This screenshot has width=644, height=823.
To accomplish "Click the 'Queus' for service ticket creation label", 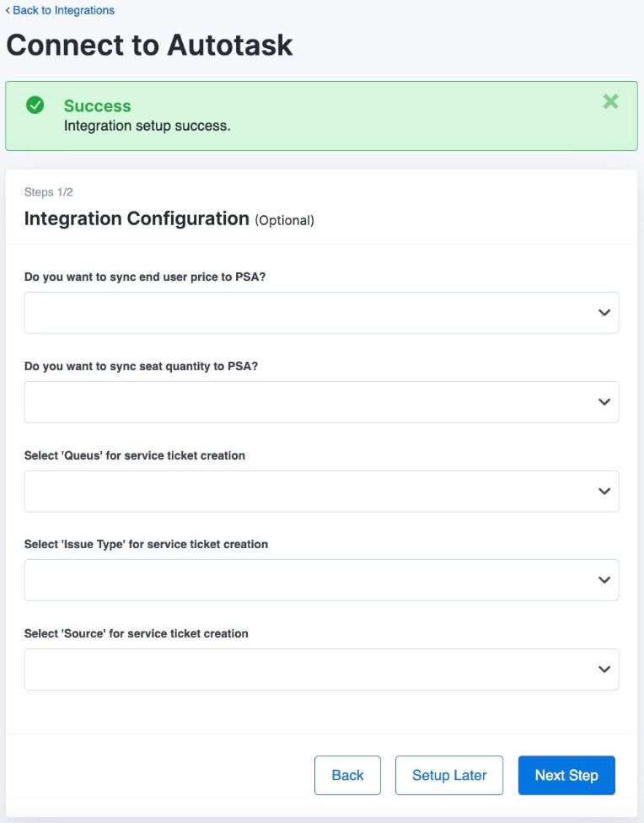I will click(x=135, y=455).
